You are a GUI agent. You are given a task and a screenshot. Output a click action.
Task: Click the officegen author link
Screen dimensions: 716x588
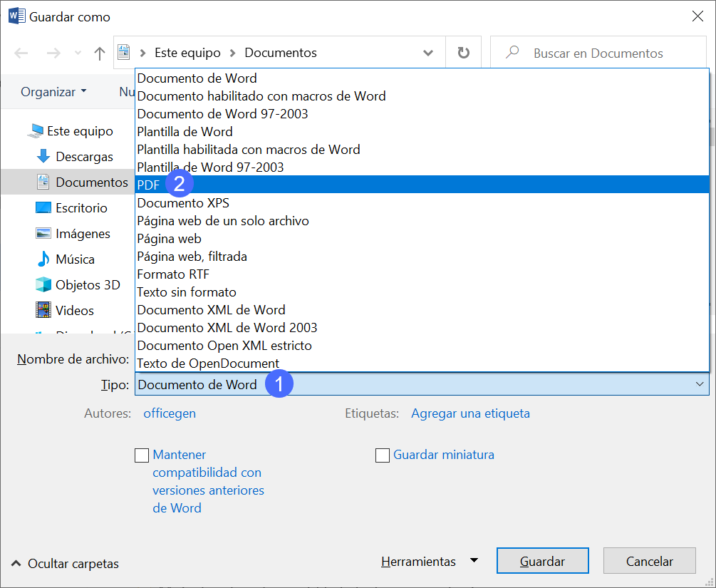[x=170, y=413]
